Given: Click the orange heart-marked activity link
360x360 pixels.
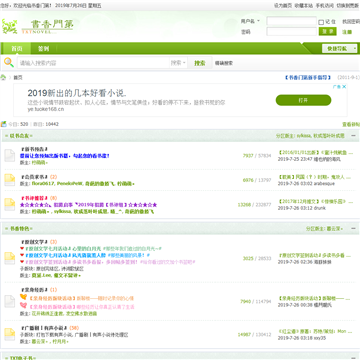Looking at the screenshot, I should click(82, 298).
